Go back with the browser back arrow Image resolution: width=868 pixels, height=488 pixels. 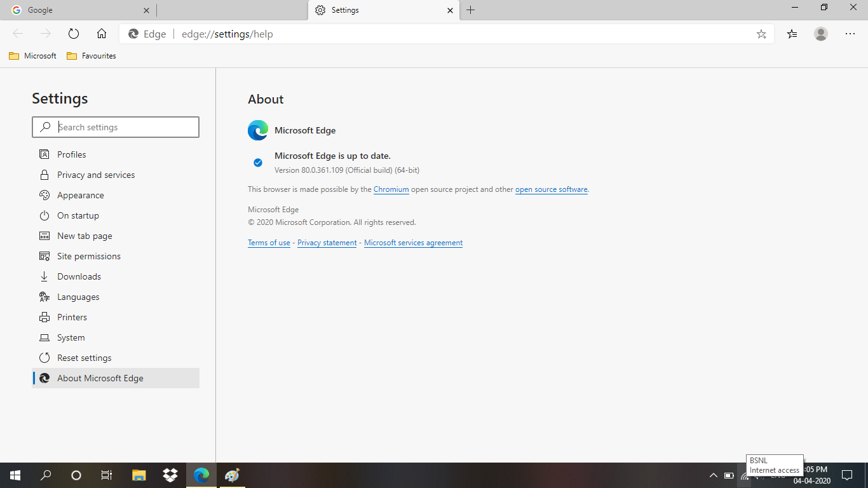[18, 34]
